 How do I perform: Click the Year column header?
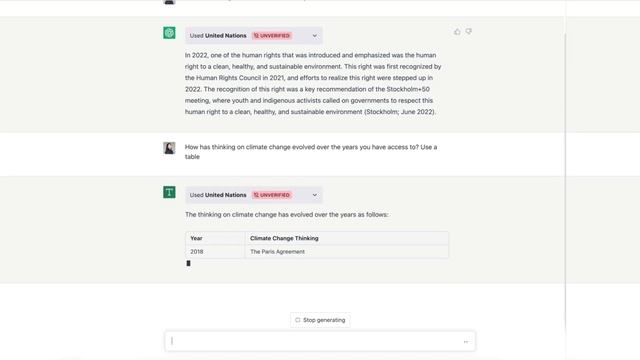click(x=196, y=238)
